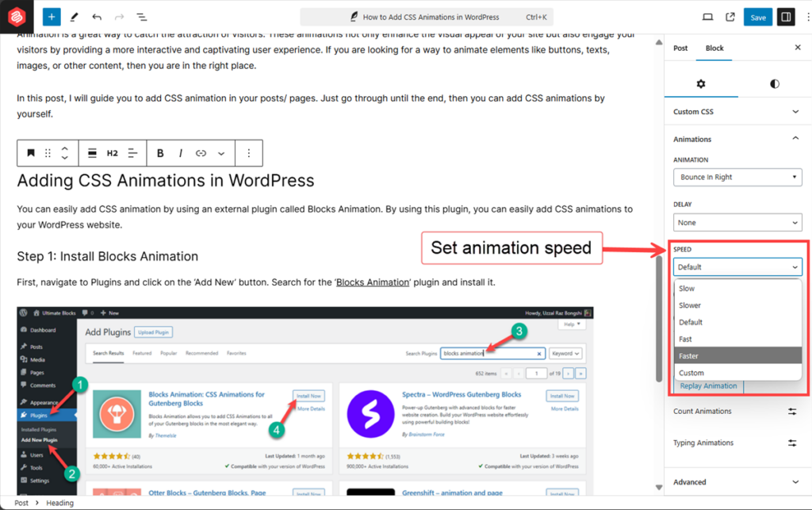
Task: Select Slower speed option
Action: pyautogui.click(x=737, y=305)
